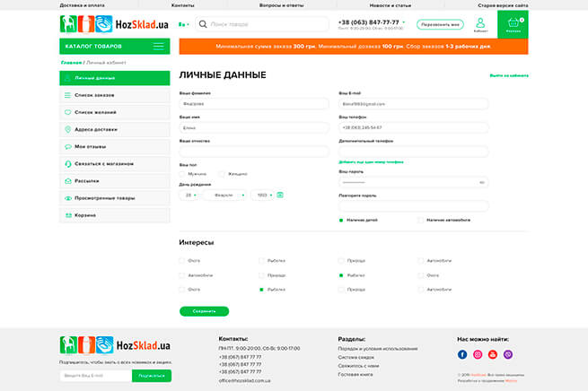588x391 pixels.
Task: Click the Перезвоните мне button
Action: [440, 24]
